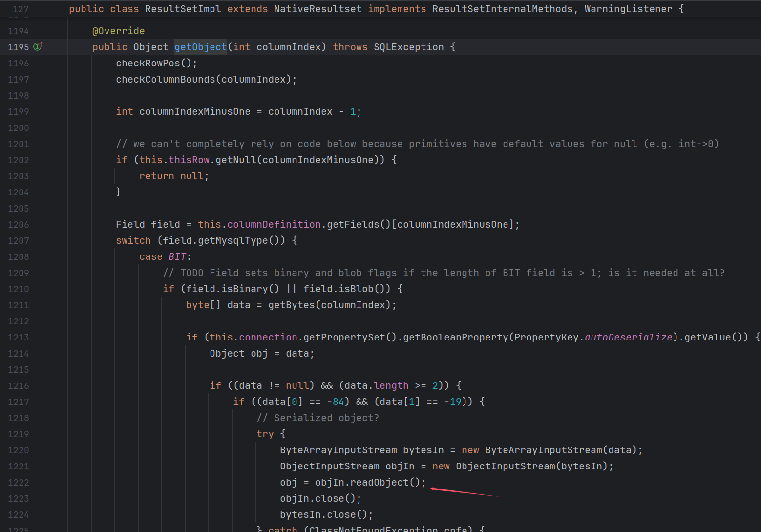Click line number 1222 in the gutter
Viewport: 761px width, 532px height.
[18, 482]
